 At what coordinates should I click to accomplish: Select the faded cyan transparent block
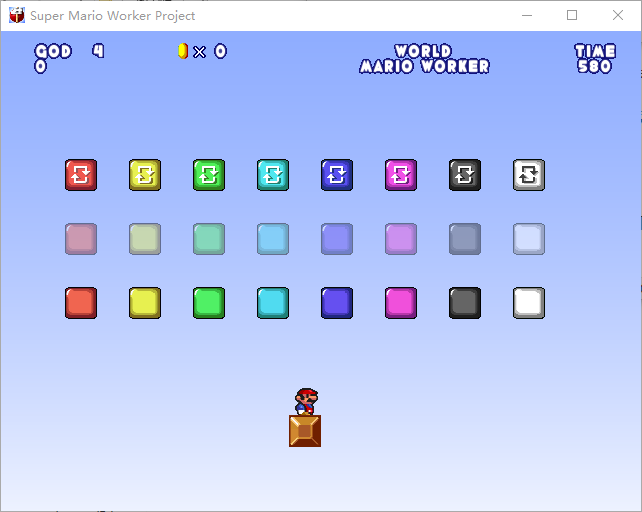[x=273, y=239]
